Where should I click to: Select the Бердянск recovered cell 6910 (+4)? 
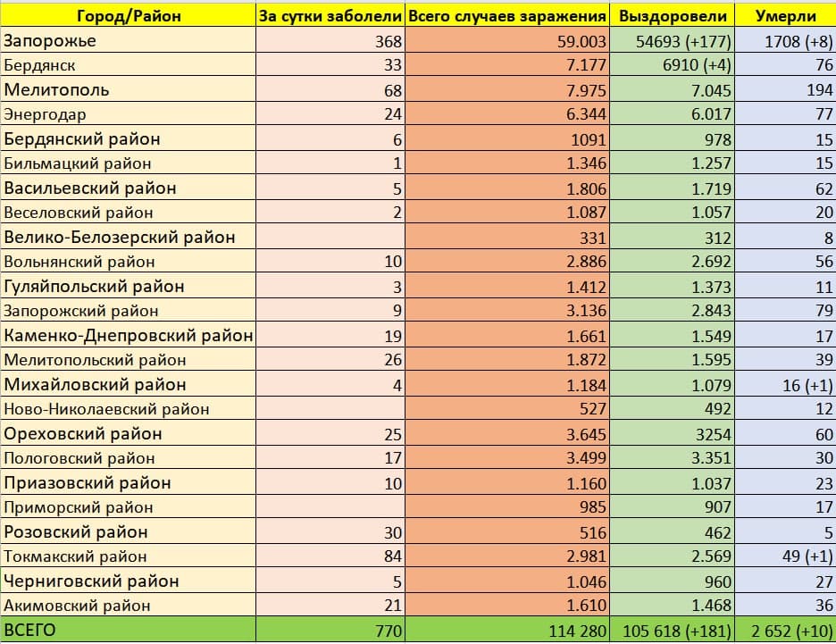(672, 66)
